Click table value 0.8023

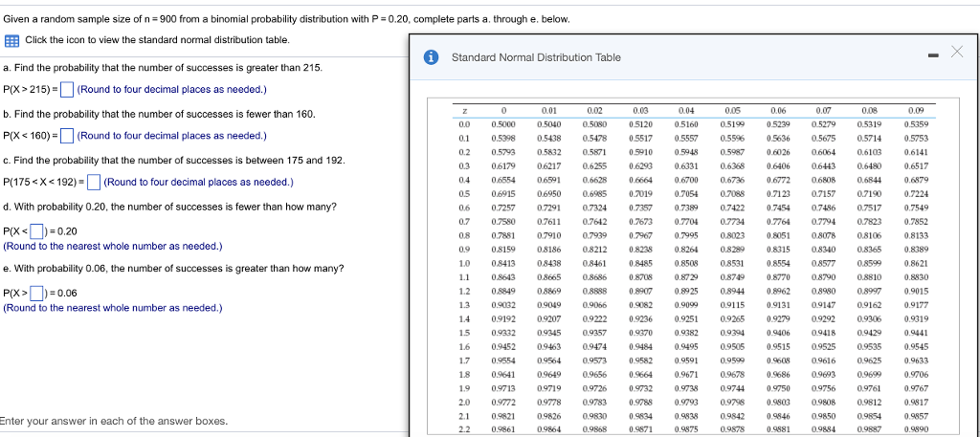click(x=732, y=235)
